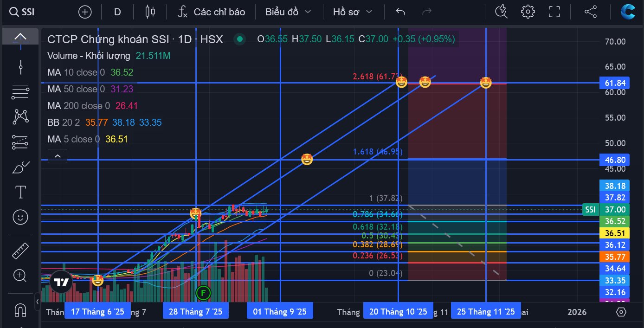
Task: Open chart settings gear icon
Action: 528,12
